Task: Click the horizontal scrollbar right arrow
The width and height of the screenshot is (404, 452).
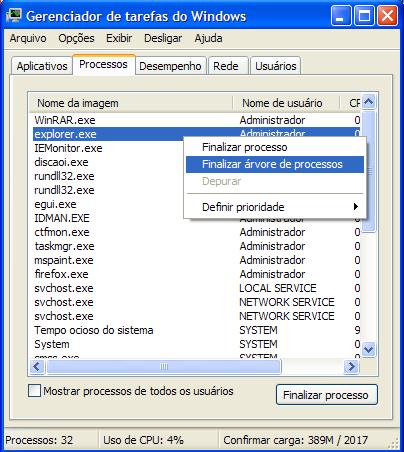Action: click(351, 367)
